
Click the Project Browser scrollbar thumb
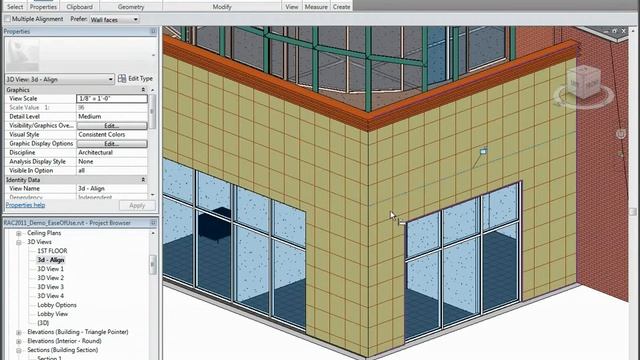coord(153,264)
